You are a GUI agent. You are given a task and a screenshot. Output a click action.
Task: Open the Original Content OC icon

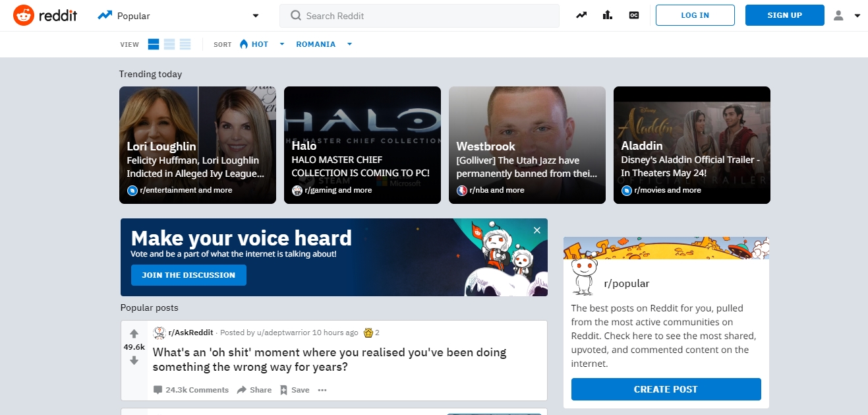tap(634, 15)
